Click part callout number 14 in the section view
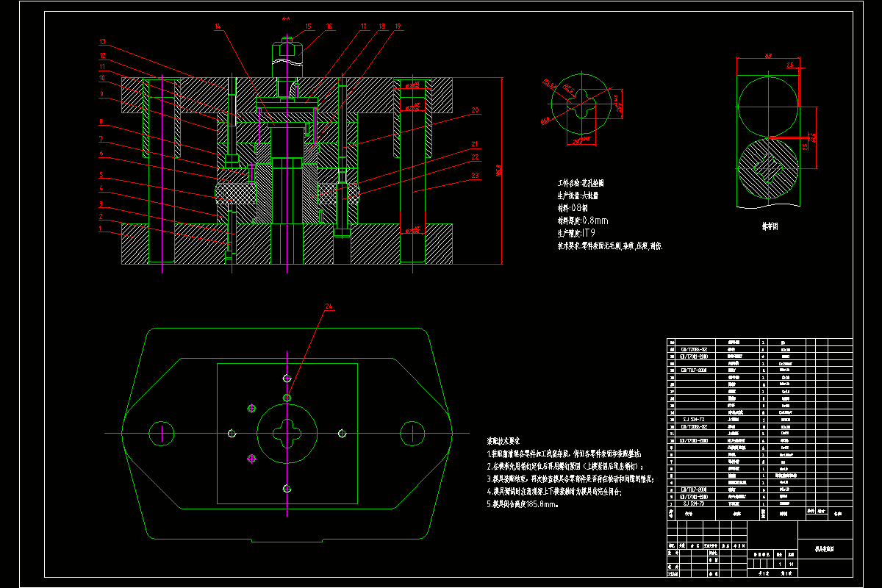The height and width of the screenshot is (588, 882). tap(218, 26)
